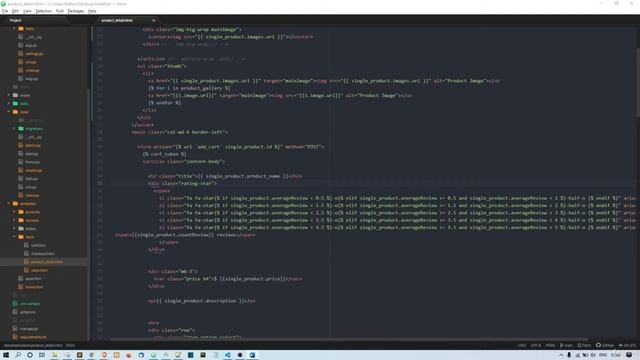
Task: Open the View menu
Action: click(x=27, y=11)
